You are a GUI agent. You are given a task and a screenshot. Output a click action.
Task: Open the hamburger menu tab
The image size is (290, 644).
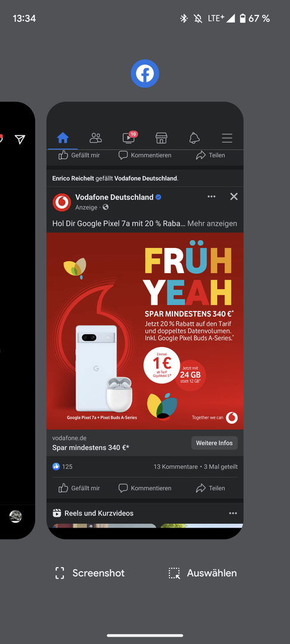click(227, 138)
